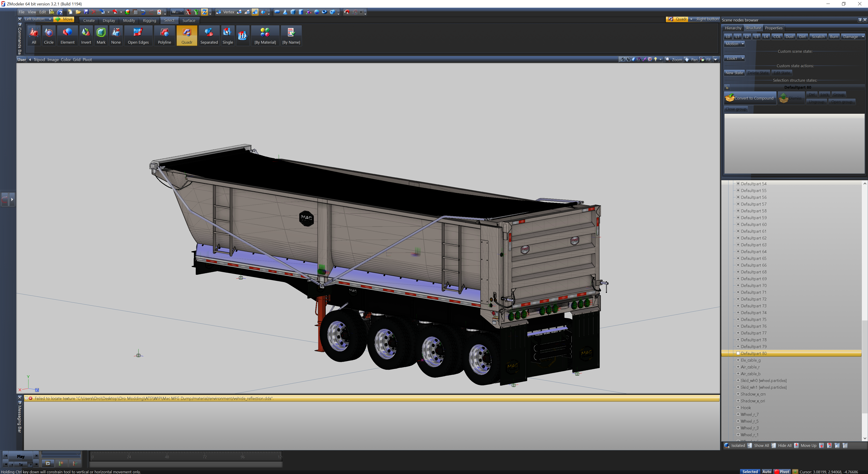This screenshot has width=868, height=474.
Task: Toggle visibility checkbox for Ele_cable_g
Action: click(x=738, y=360)
